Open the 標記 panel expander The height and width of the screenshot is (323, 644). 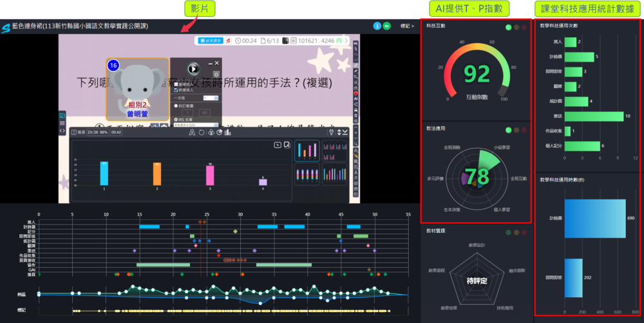408,26
